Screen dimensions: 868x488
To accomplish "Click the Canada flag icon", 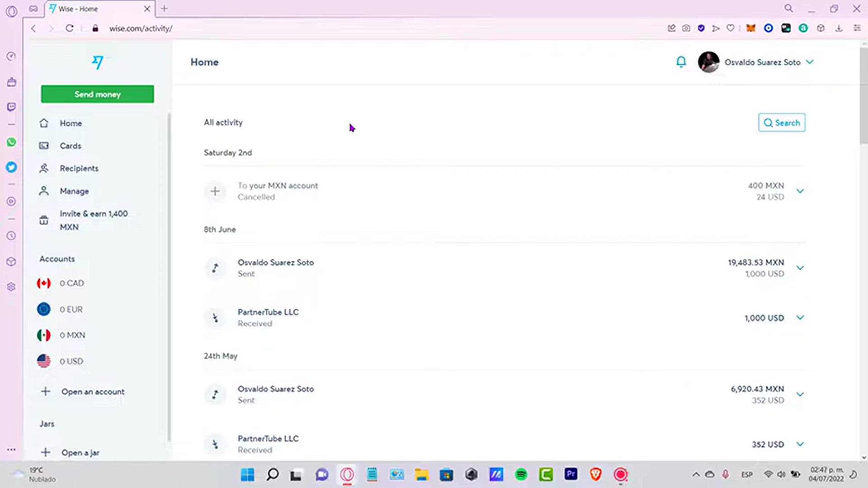I will point(44,283).
